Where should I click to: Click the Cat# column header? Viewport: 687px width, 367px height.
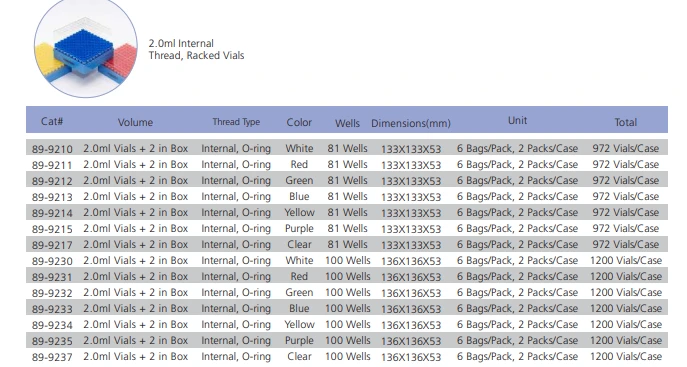click(x=52, y=121)
